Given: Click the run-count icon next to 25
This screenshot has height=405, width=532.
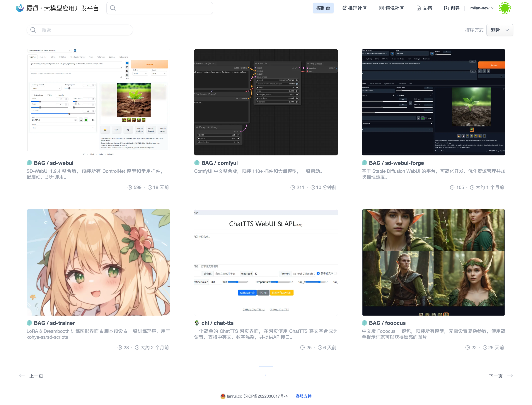Looking at the screenshot, I should coord(303,348).
